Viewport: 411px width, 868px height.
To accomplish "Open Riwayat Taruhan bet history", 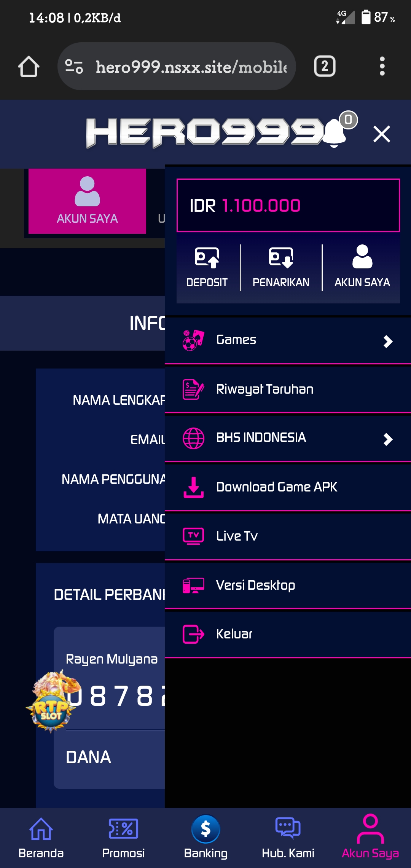I will 264,389.
